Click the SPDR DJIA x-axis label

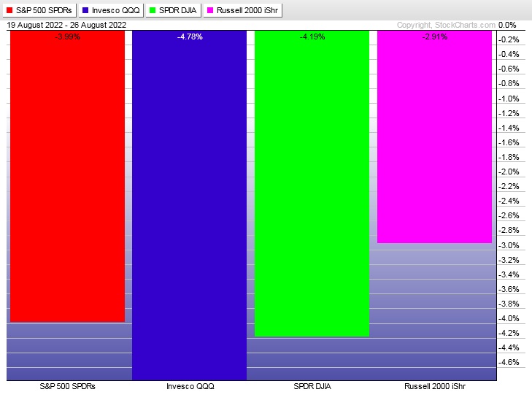(312, 386)
